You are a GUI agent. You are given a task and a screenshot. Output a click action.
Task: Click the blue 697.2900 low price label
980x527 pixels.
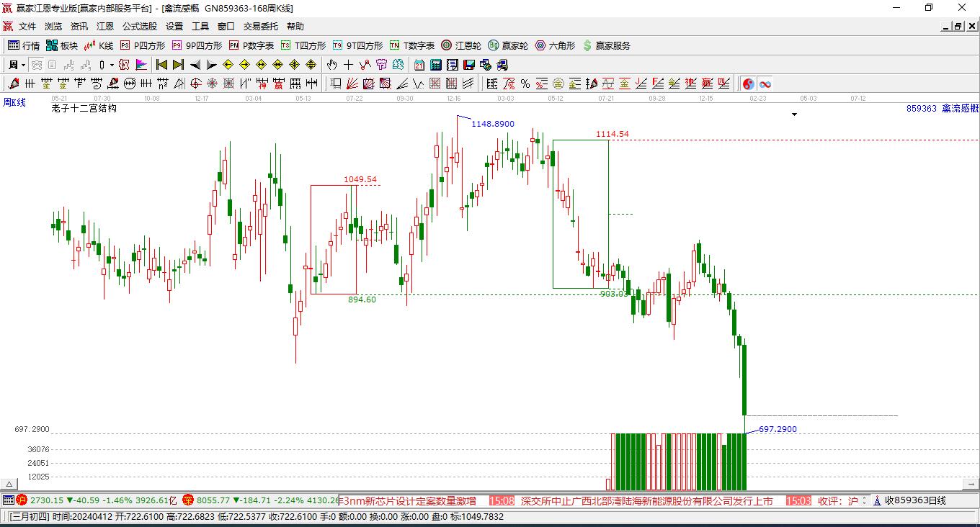click(x=778, y=429)
